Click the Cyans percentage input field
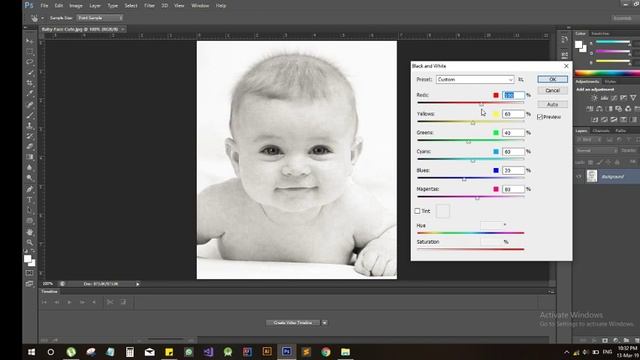This screenshot has width=640, height=360. pos(513,151)
